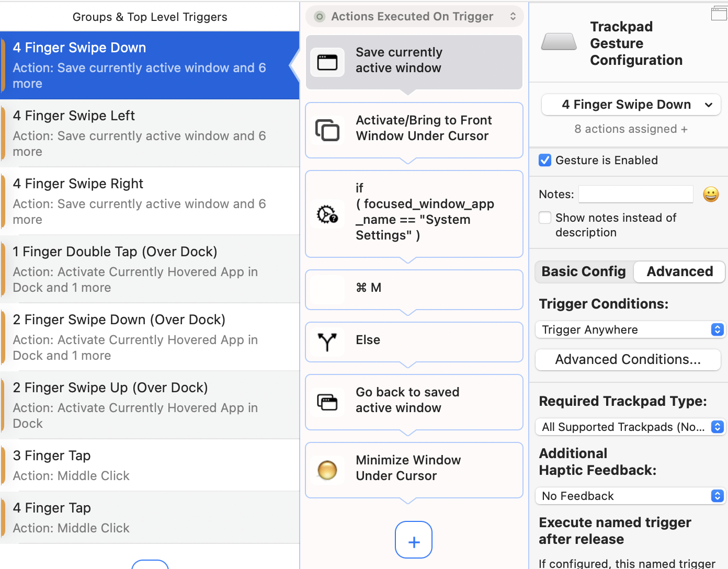The width and height of the screenshot is (728, 569).
Task: Add a new action with the plus button
Action: [414, 540]
